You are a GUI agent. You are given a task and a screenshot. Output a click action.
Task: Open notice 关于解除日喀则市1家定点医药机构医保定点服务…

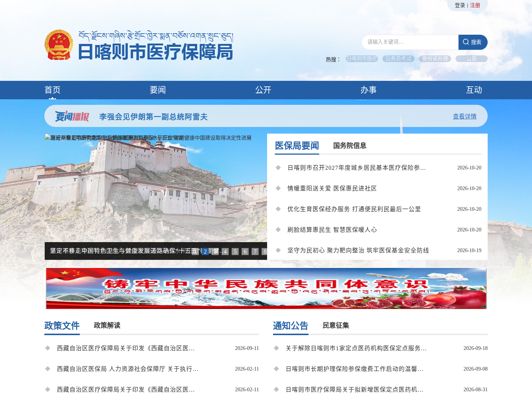[356, 348]
